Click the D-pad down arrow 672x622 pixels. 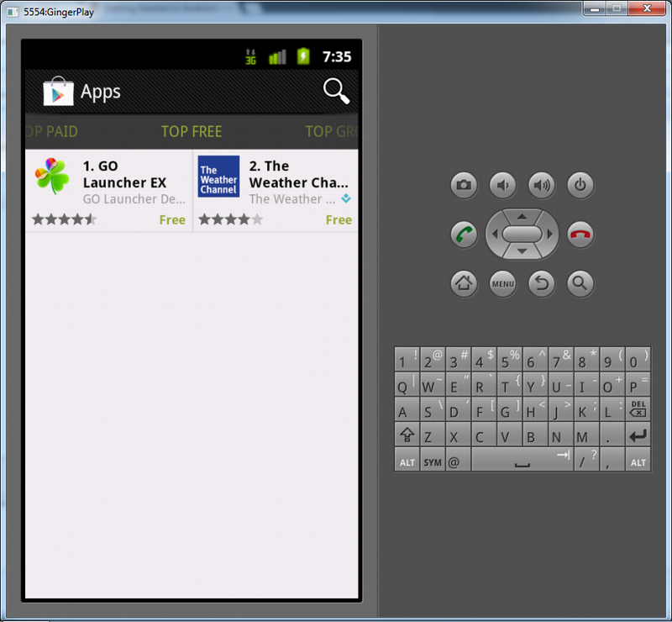coord(522,251)
